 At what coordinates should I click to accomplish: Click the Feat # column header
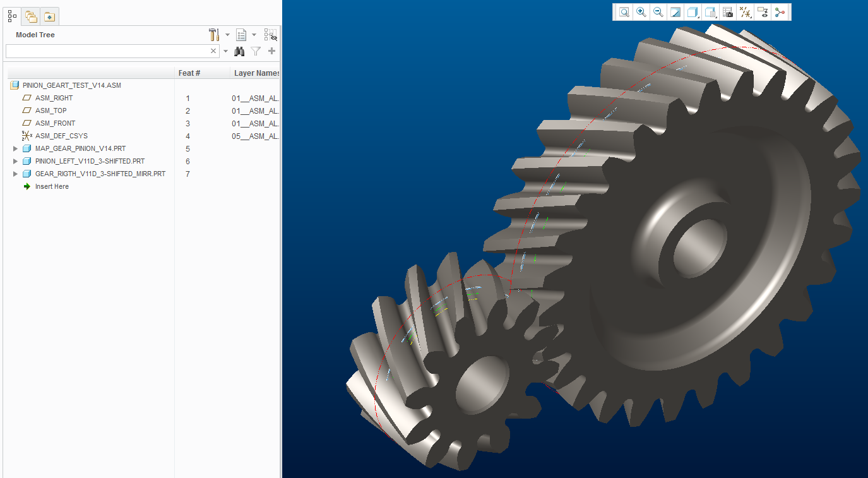189,73
